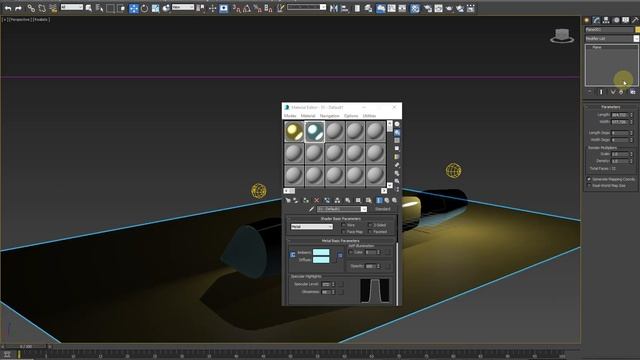
Task: Click the Diffuse color swatch
Action: (321, 260)
